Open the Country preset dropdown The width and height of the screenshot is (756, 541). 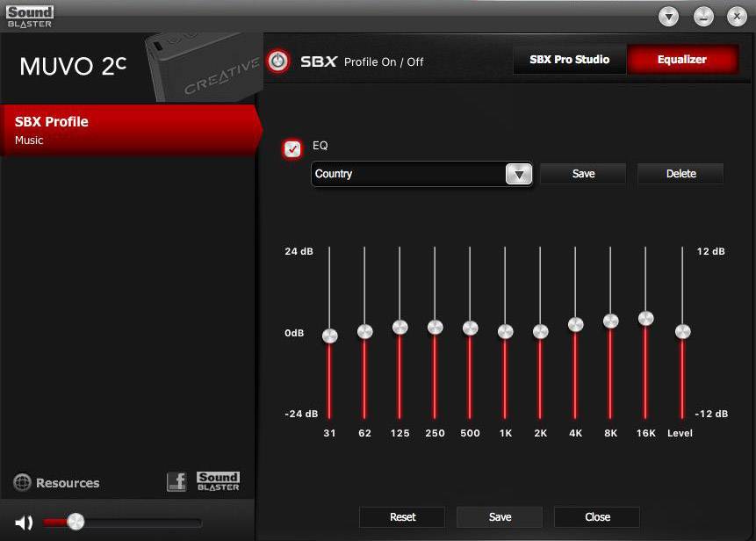pos(519,174)
